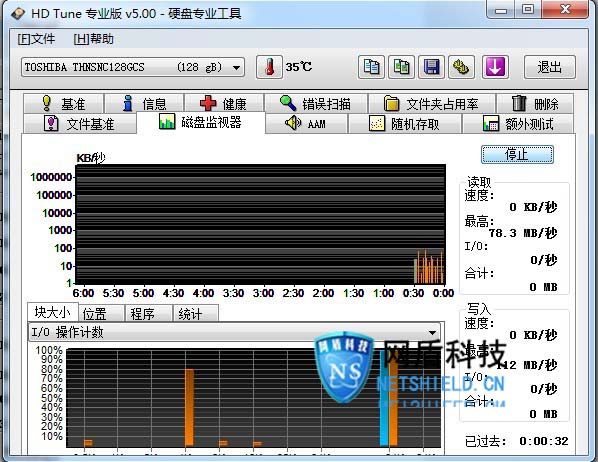Switch to the 错误扫描 error scan tab
Image resolution: width=598 pixels, height=462 pixels.
click(x=316, y=103)
